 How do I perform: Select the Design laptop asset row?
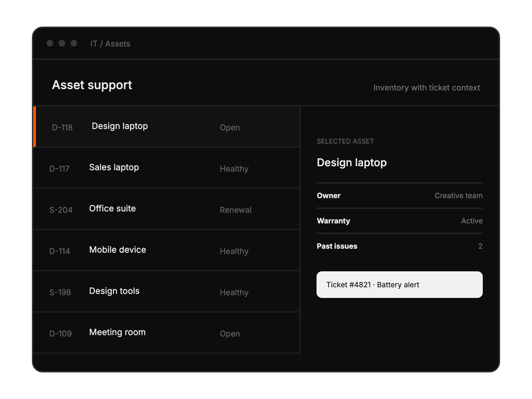(x=166, y=127)
